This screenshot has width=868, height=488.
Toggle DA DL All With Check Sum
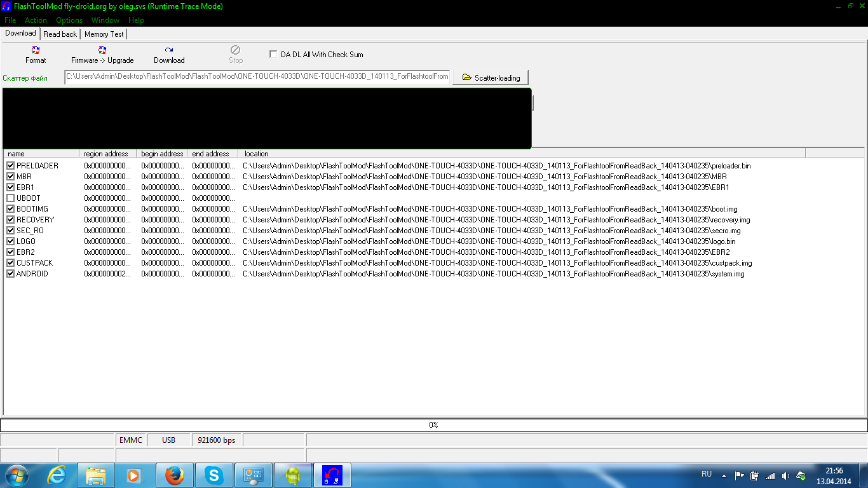click(x=273, y=54)
